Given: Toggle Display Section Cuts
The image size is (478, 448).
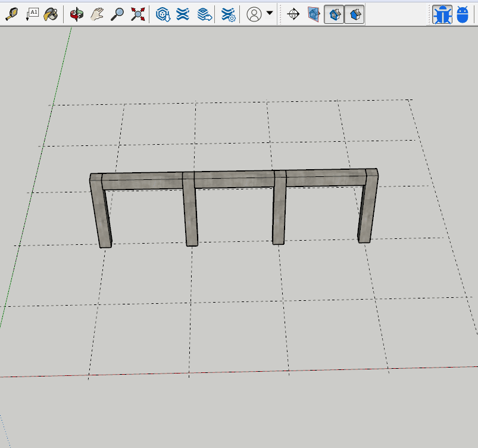Looking at the screenshot, I should click(334, 14).
